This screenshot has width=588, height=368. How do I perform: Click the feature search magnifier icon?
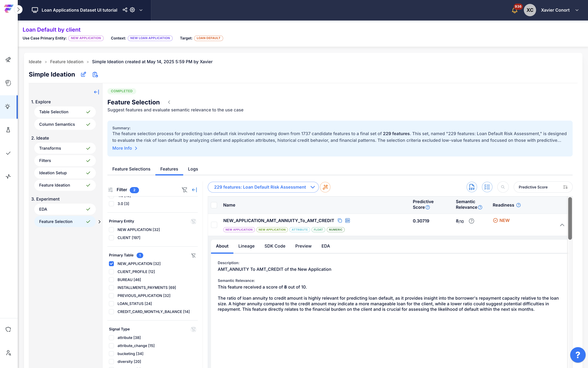click(503, 187)
